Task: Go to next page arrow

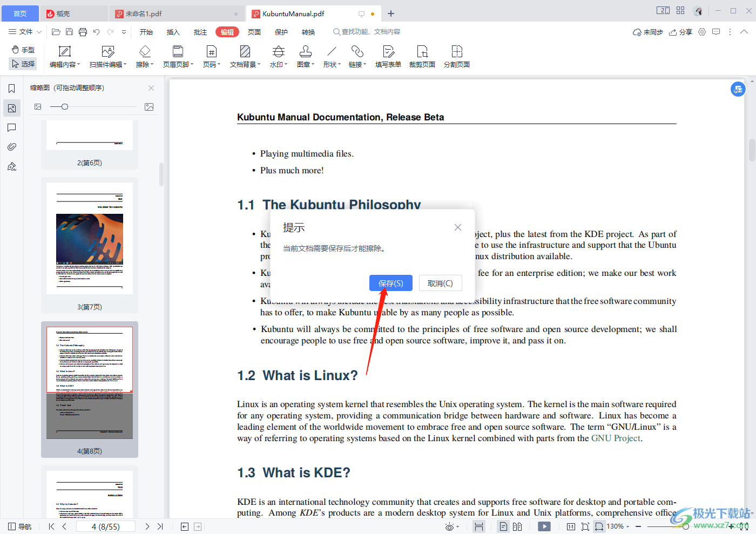Action: (147, 526)
